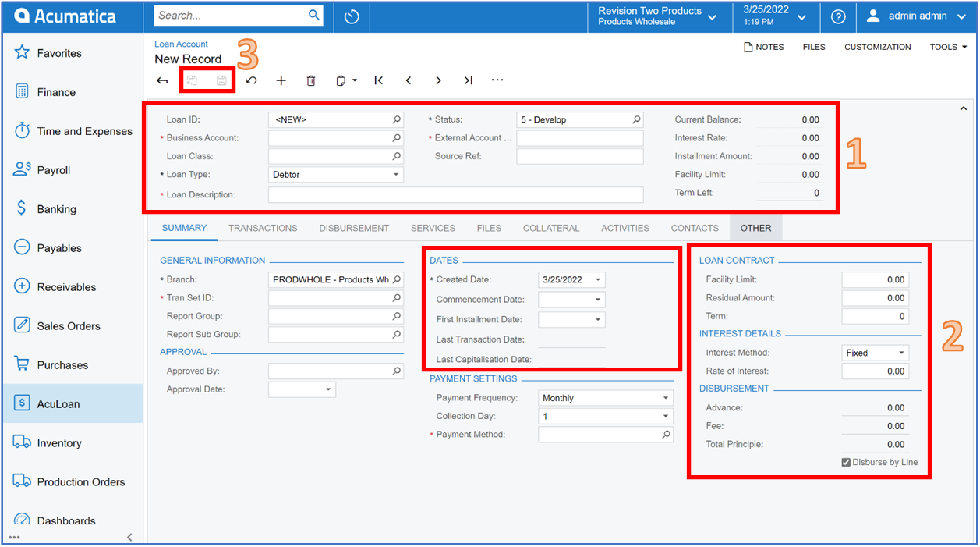Open the recent history clock icon
Screen dimensions: 980x547
[352, 16]
